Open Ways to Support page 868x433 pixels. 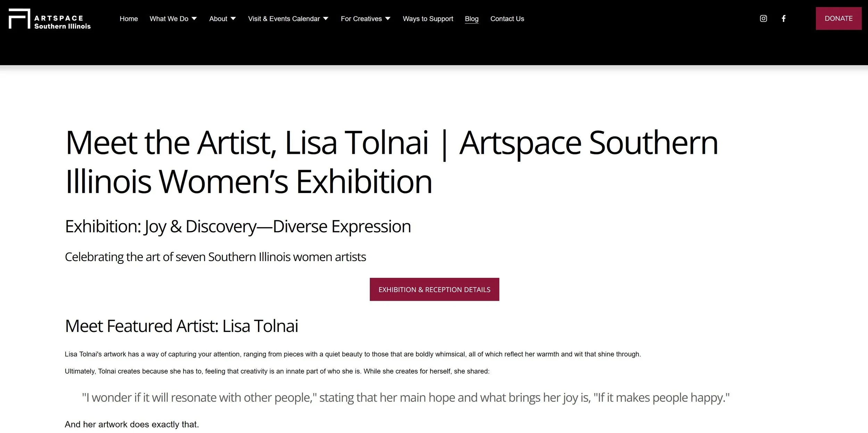coord(428,19)
